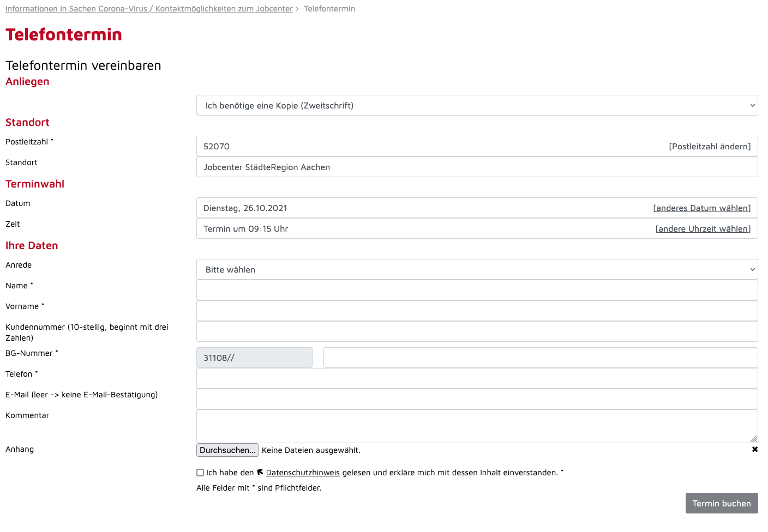
Task: Click 'andere Uhrzeit wählen' link
Action: click(703, 228)
